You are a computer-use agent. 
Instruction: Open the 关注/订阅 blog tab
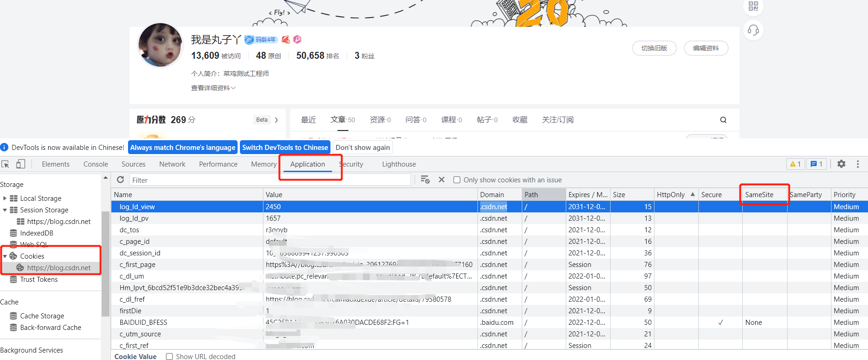(x=557, y=120)
